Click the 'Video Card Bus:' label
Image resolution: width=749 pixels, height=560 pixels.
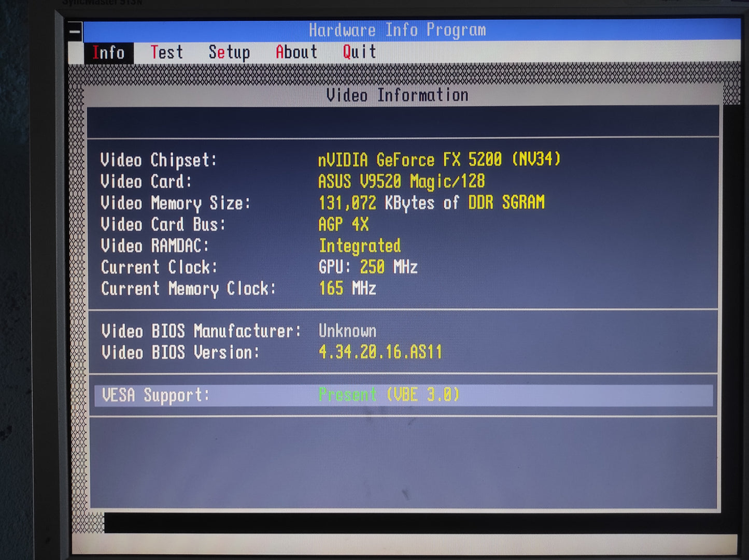pyautogui.click(x=163, y=225)
